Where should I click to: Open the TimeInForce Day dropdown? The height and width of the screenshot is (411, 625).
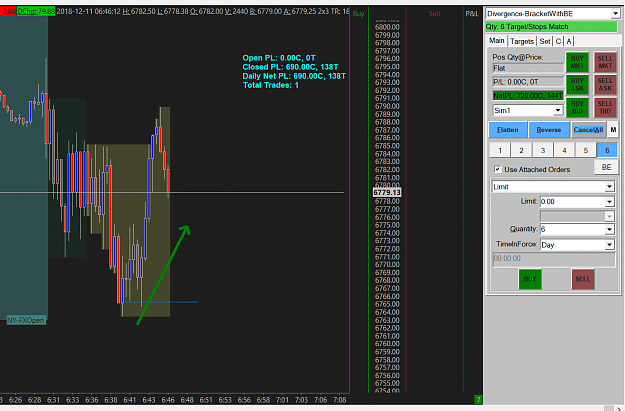point(609,245)
